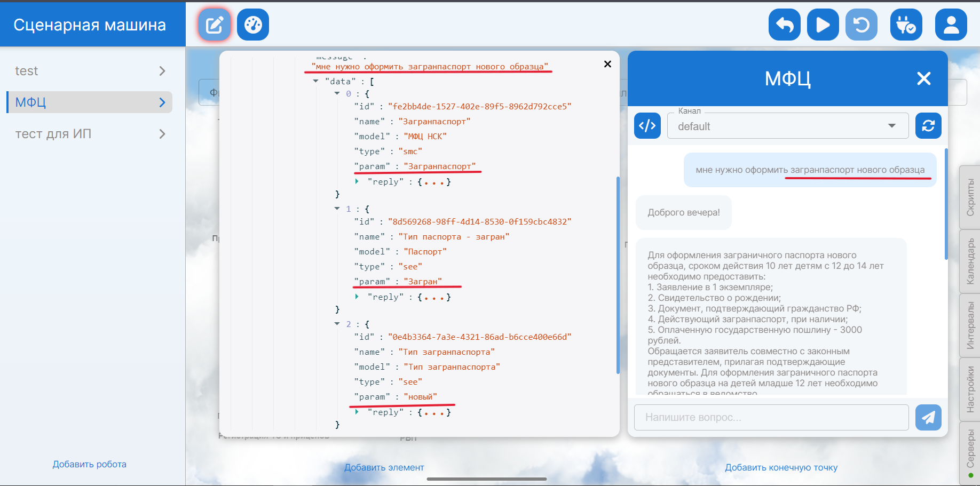This screenshot has width=980, height=486.
Task: Open the Скрипты side tab
Action: click(x=970, y=197)
